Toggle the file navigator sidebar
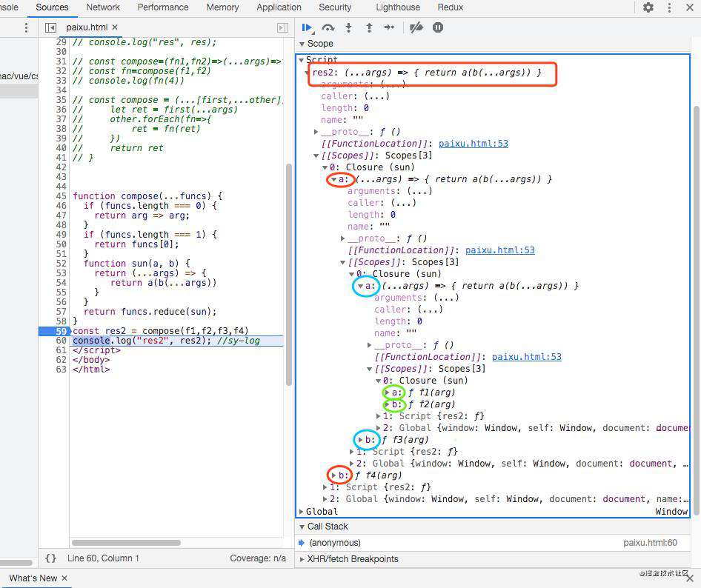The height and width of the screenshot is (588, 701). [50, 27]
